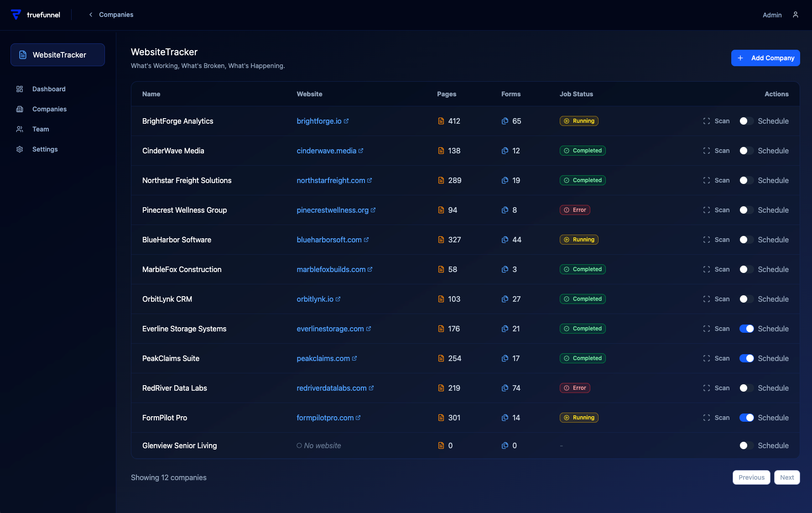Click the Add Company button
The height and width of the screenshot is (513, 812).
point(765,58)
